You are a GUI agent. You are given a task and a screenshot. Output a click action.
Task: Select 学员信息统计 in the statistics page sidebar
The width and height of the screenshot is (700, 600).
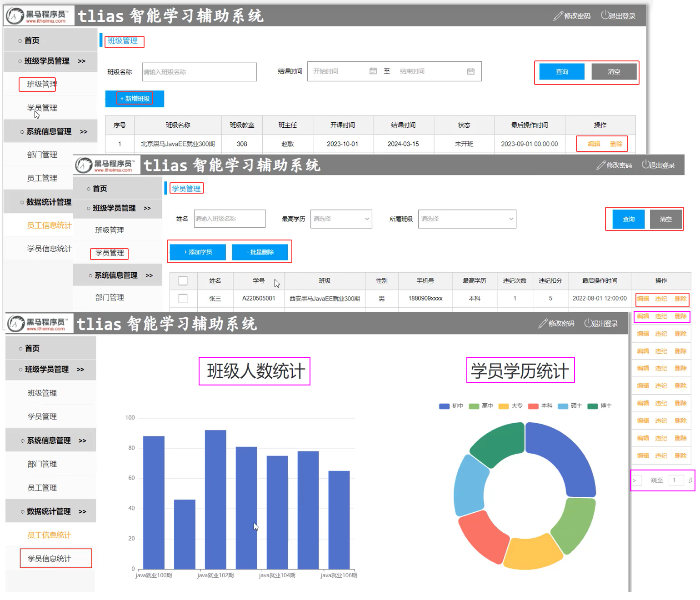point(50,559)
